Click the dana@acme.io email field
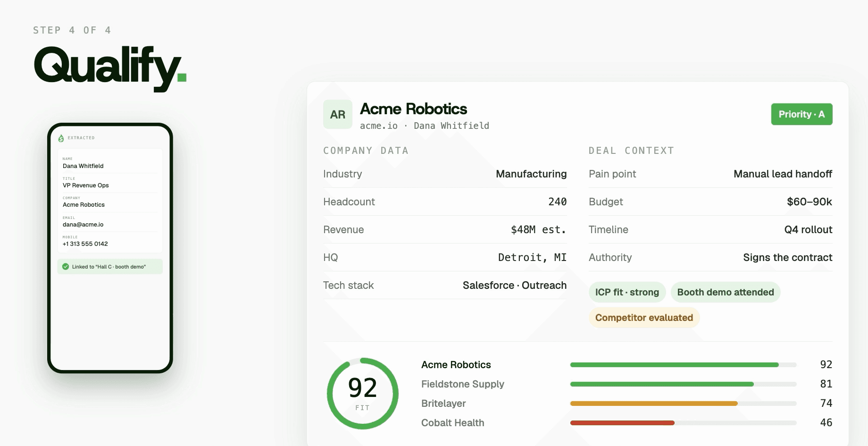Viewport: 868px width, 446px height. 110,221
